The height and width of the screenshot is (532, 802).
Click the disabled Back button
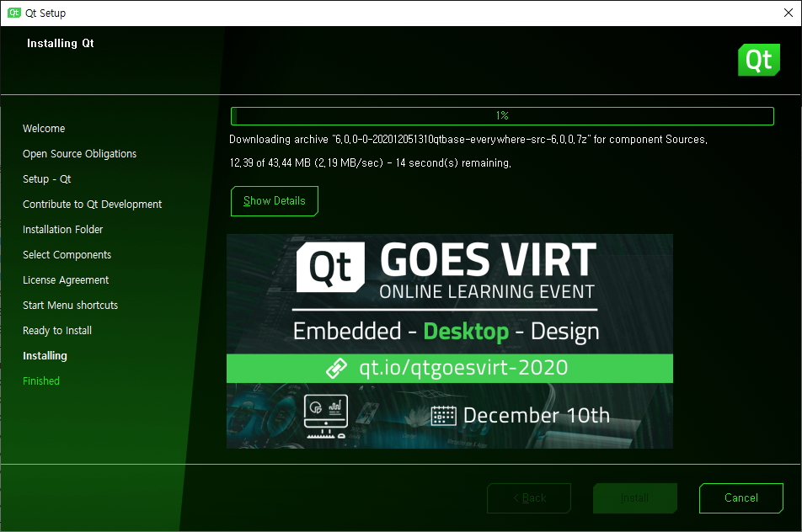pos(529,497)
